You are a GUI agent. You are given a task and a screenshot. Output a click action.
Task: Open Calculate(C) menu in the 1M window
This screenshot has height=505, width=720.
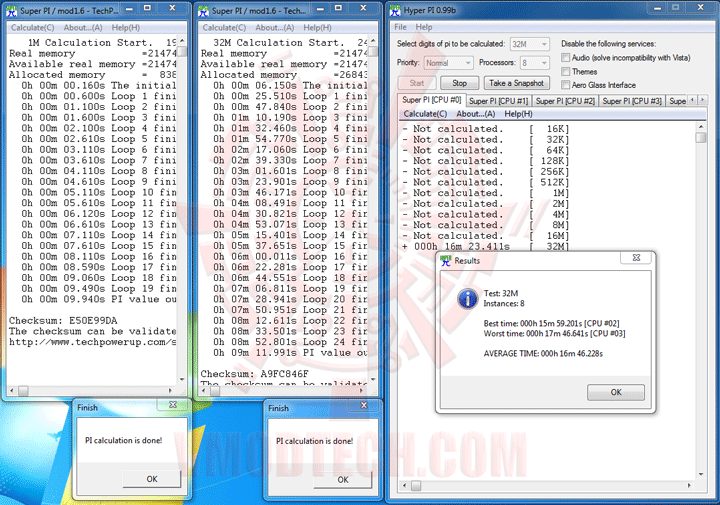pyautogui.click(x=33, y=28)
